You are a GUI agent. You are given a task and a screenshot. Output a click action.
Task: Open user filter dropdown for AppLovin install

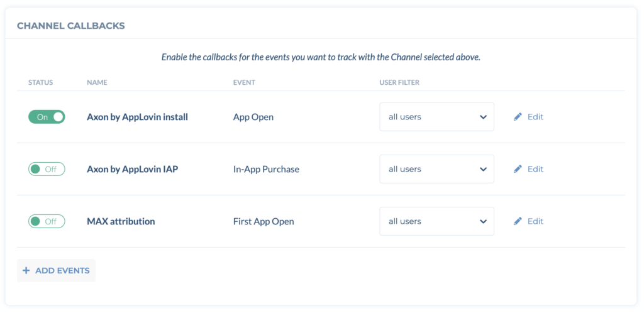[x=436, y=117]
